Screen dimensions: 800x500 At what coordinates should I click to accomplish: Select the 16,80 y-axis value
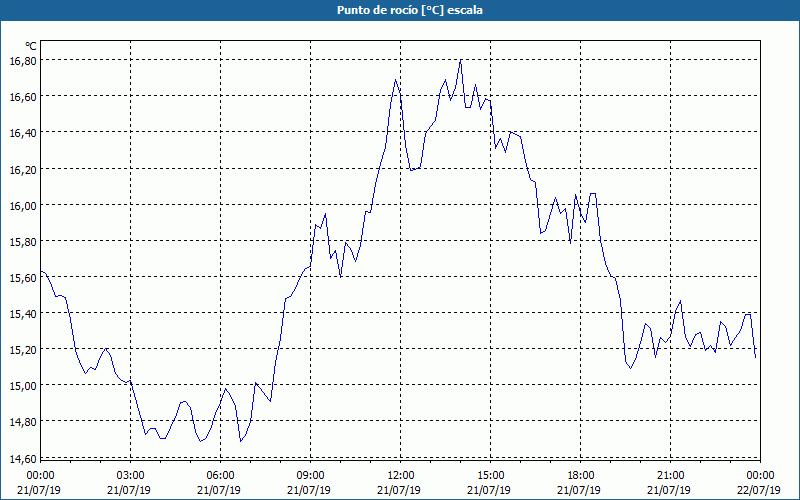pyautogui.click(x=22, y=61)
